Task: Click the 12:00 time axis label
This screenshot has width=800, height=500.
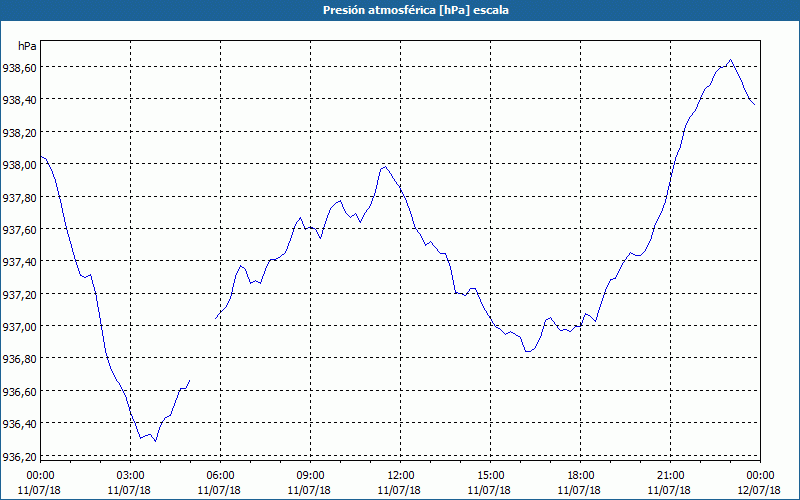Action: coord(401,476)
